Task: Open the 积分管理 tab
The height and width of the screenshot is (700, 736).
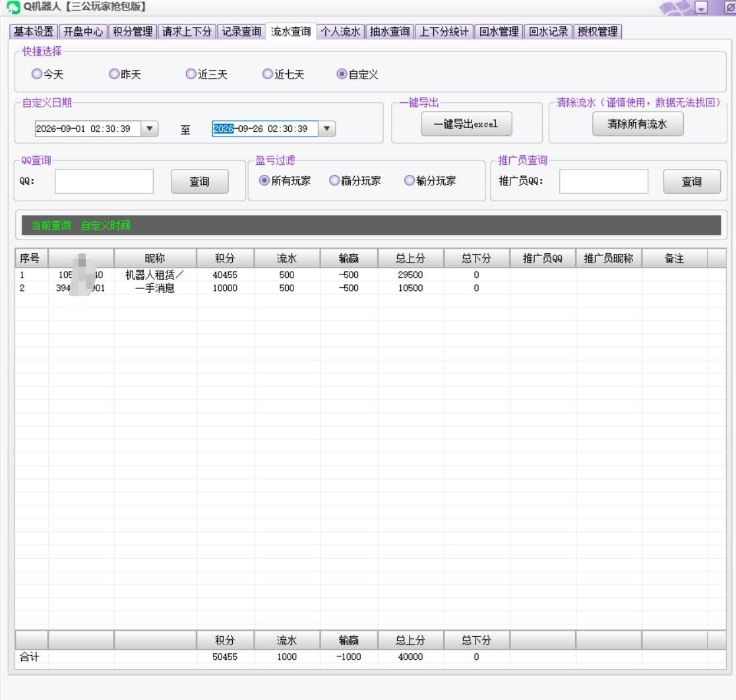Action: point(133,32)
